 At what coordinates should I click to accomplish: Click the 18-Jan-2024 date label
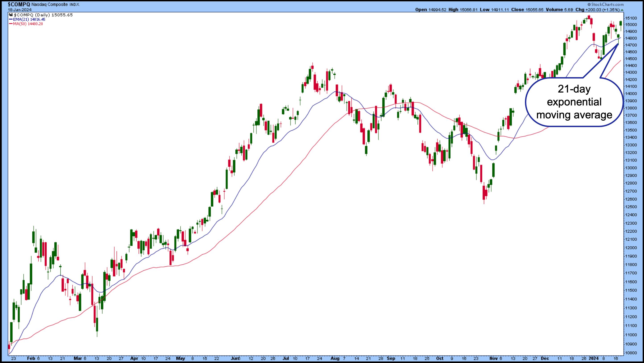19,10
